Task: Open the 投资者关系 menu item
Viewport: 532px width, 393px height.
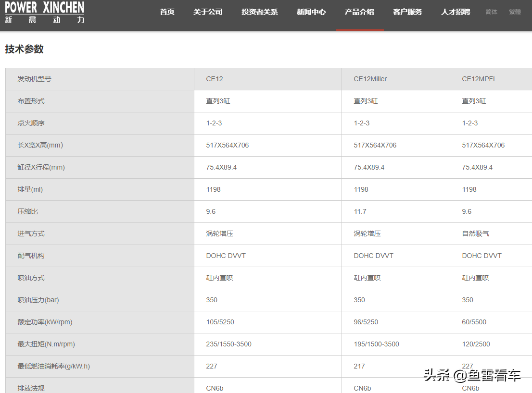Action: coord(260,12)
